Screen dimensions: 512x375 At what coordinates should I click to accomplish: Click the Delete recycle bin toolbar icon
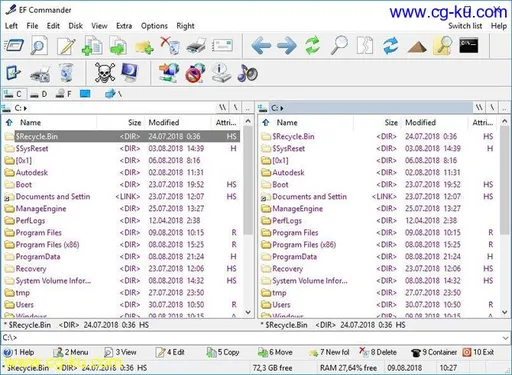coord(170,46)
